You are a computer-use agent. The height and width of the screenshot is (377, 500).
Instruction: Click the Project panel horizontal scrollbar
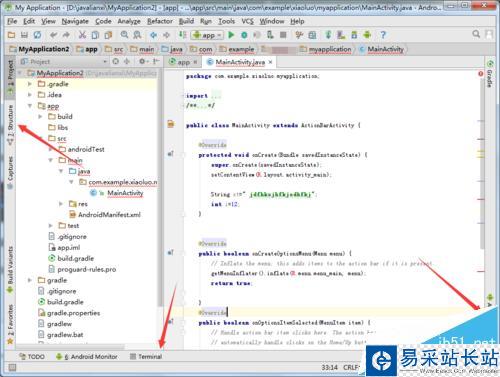[x=70, y=347]
